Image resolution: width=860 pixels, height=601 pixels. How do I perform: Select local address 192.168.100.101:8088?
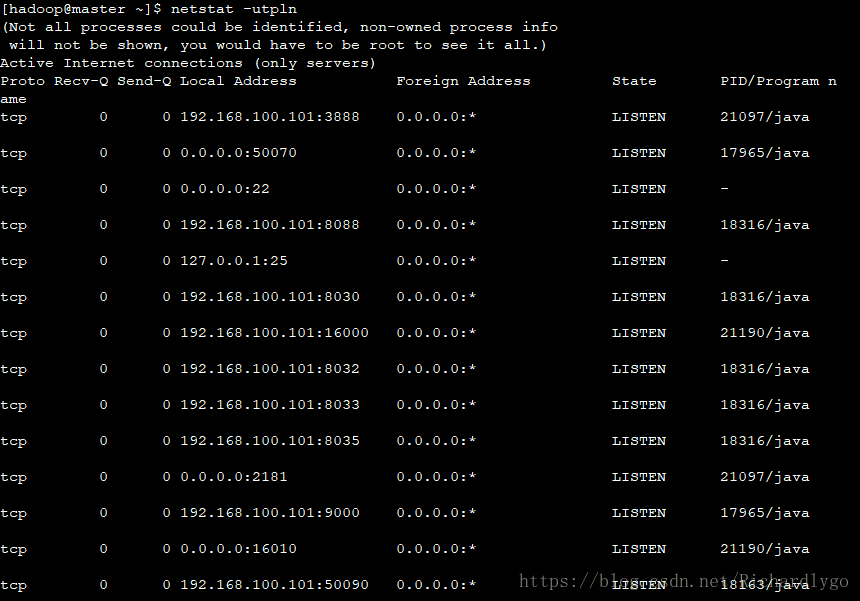(270, 225)
